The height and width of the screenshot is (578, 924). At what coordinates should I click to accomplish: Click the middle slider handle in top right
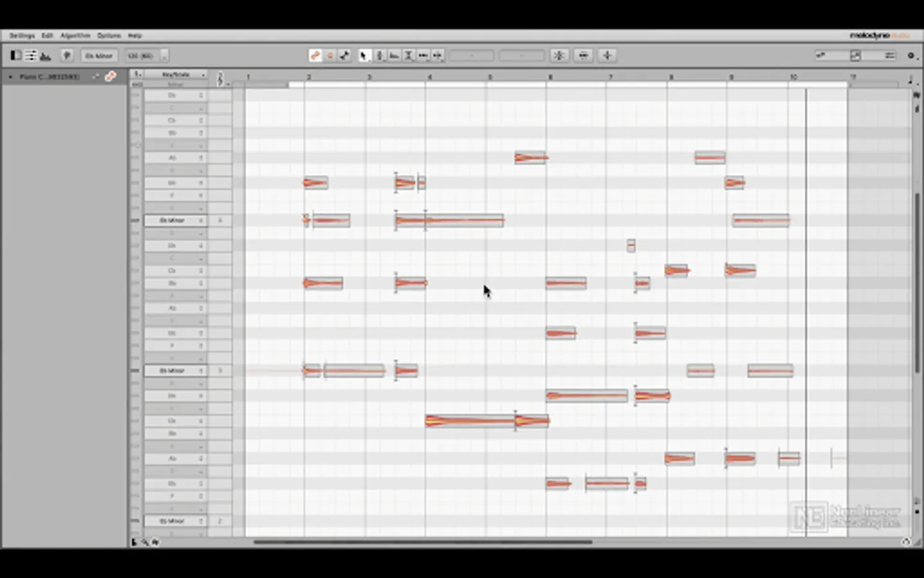point(855,56)
